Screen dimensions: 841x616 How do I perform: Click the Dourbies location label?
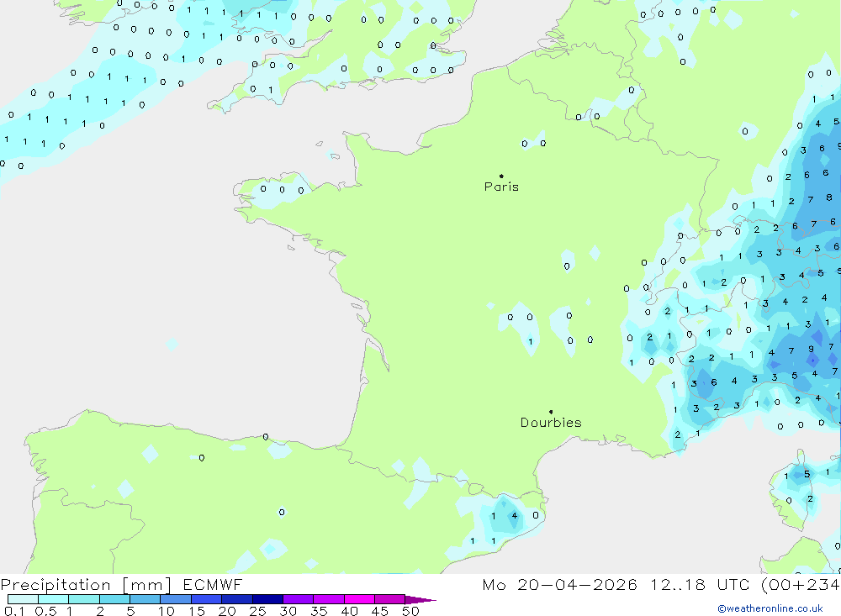(x=551, y=423)
